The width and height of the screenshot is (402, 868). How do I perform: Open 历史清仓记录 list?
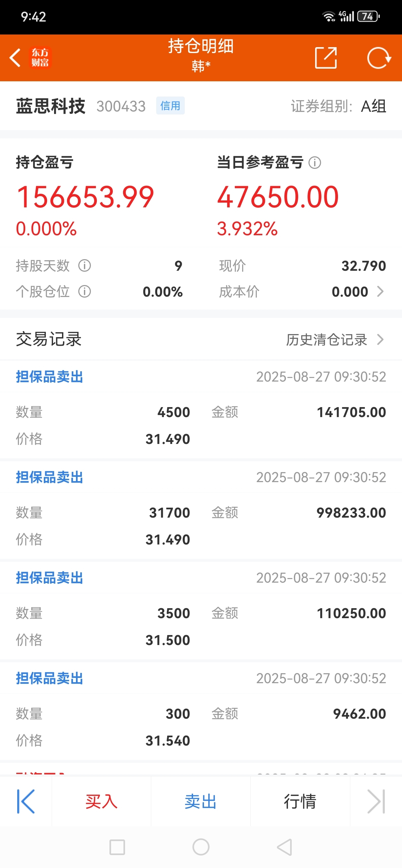click(335, 340)
